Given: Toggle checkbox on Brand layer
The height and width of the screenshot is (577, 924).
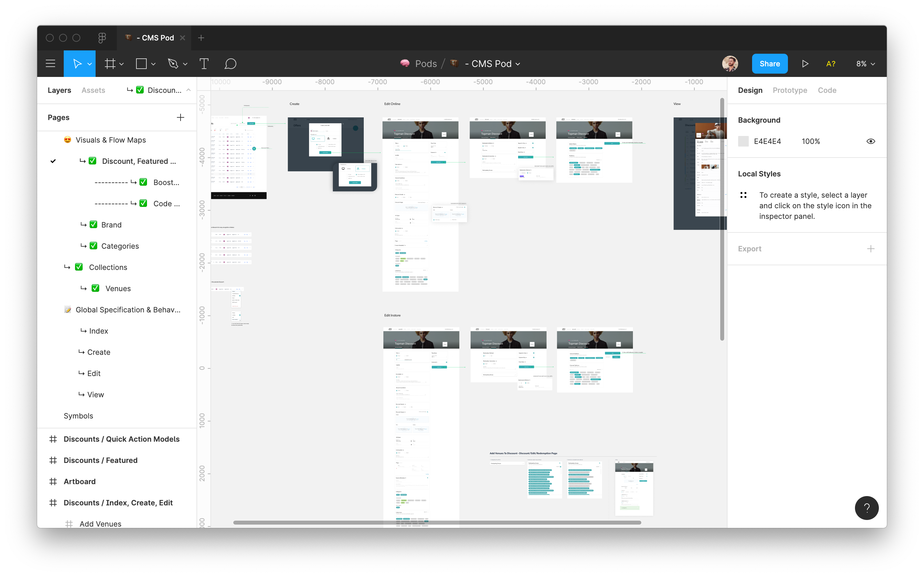Looking at the screenshot, I should coord(94,224).
